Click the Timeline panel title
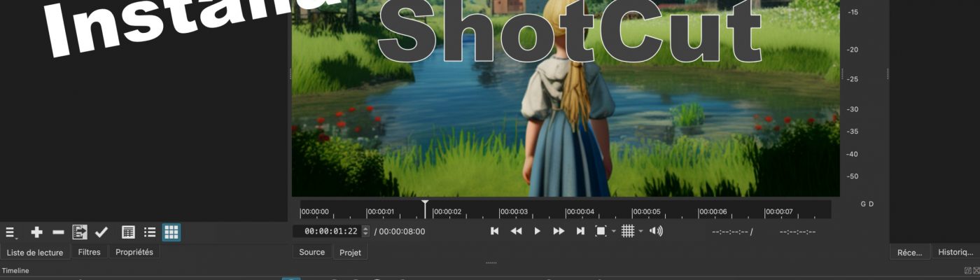 coord(15,270)
